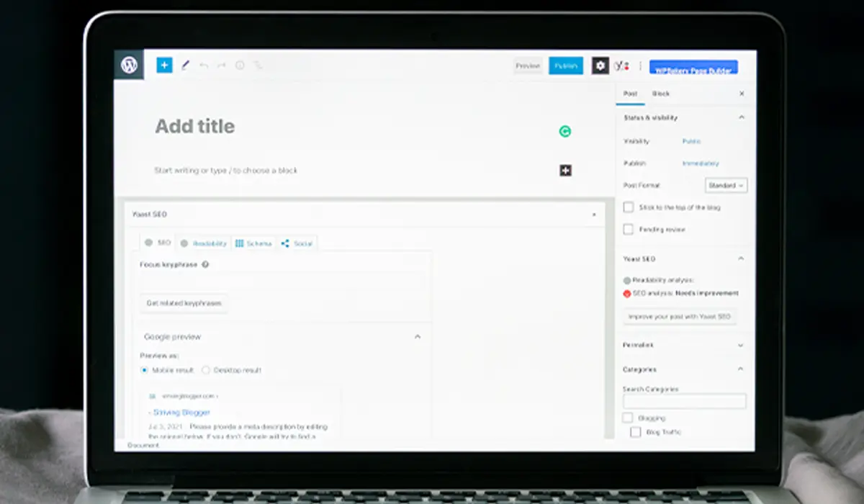Click the Readability analysis text
Image resolution: width=864 pixels, height=504 pixels.
tap(663, 280)
